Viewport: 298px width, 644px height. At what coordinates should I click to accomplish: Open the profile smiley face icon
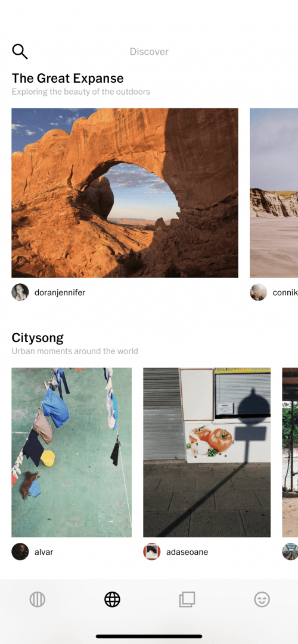(x=262, y=599)
